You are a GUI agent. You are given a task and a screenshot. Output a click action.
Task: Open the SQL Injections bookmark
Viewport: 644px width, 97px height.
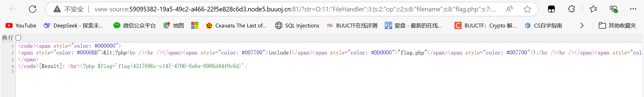297,25
